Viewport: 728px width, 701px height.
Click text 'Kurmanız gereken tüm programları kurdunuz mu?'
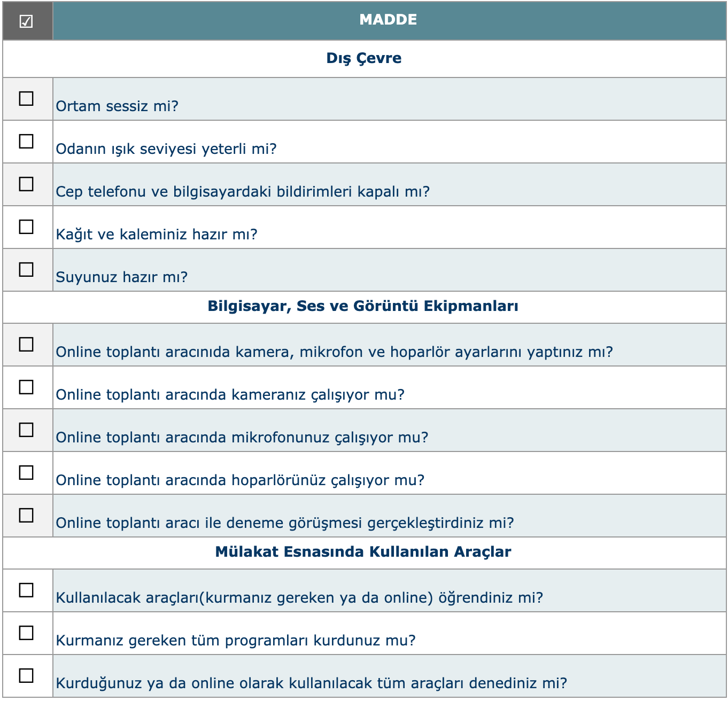coord(236,641)
